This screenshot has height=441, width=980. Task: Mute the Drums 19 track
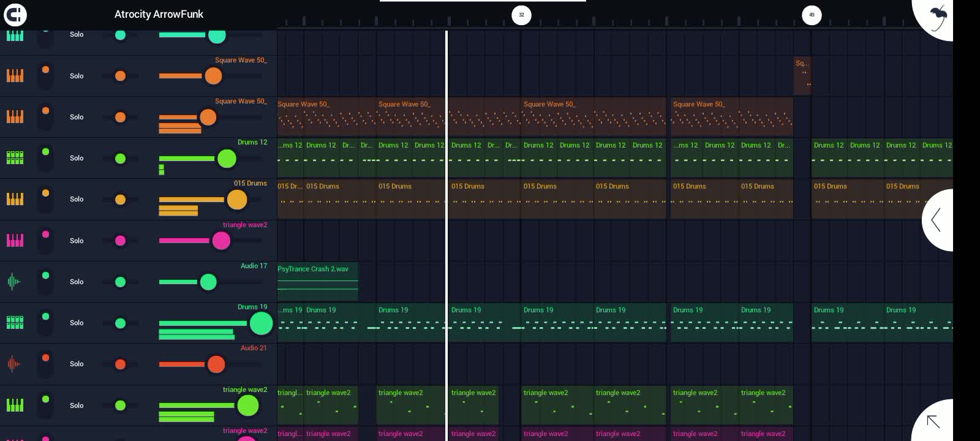click(45, 317)
